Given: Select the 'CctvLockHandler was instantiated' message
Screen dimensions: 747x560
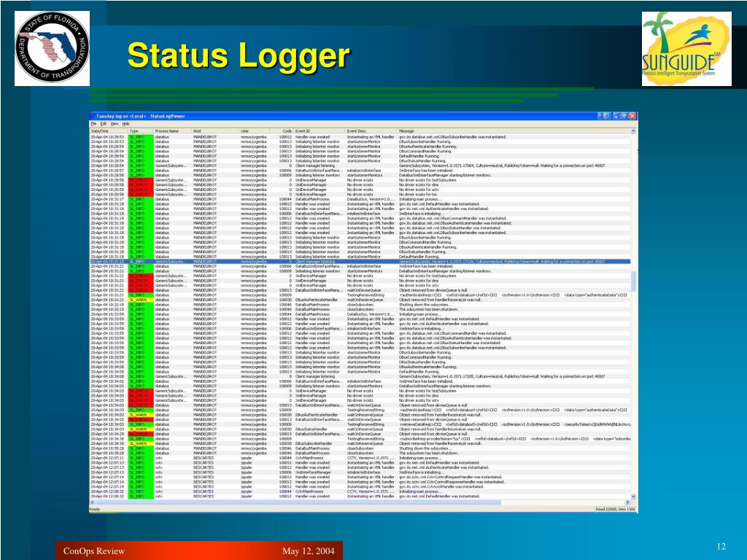Looking at the screenshot, I should click(441, 486).
